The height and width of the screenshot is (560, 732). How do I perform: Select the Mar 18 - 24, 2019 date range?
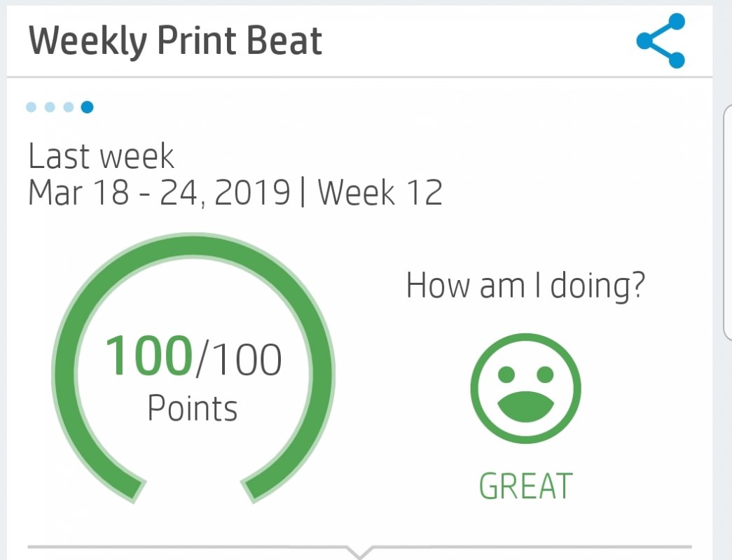(x=159, y=192)
